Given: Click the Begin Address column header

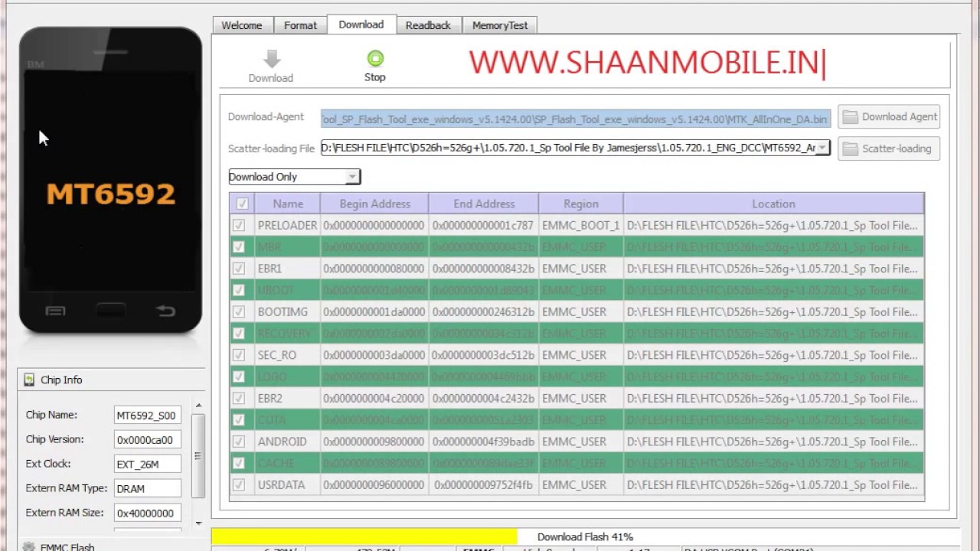Looking at the screenshot, I should pos(375,204).
